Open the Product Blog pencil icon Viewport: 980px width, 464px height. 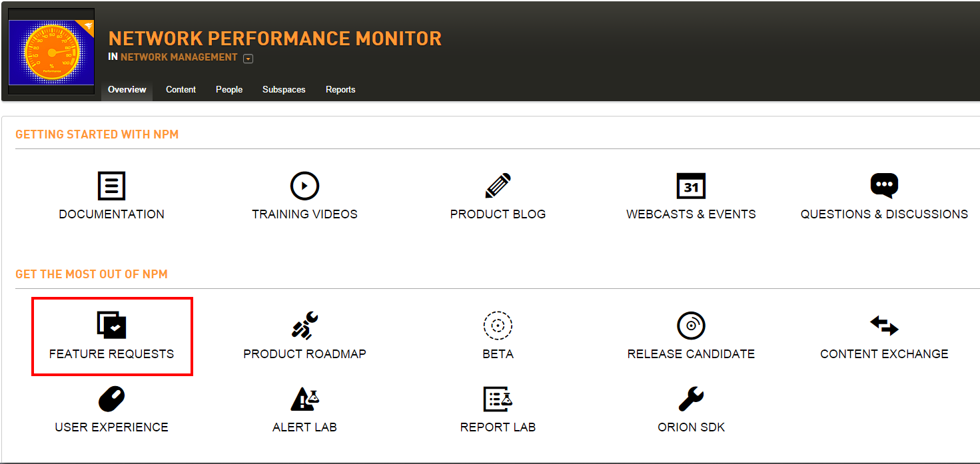[x=498, y=186]
